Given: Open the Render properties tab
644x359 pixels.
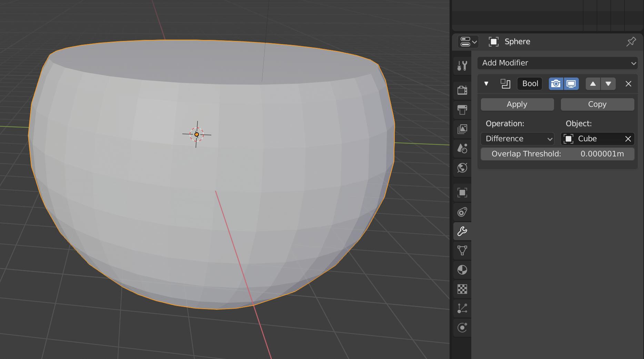Looking at the screenshot, I should click(462, 90).
